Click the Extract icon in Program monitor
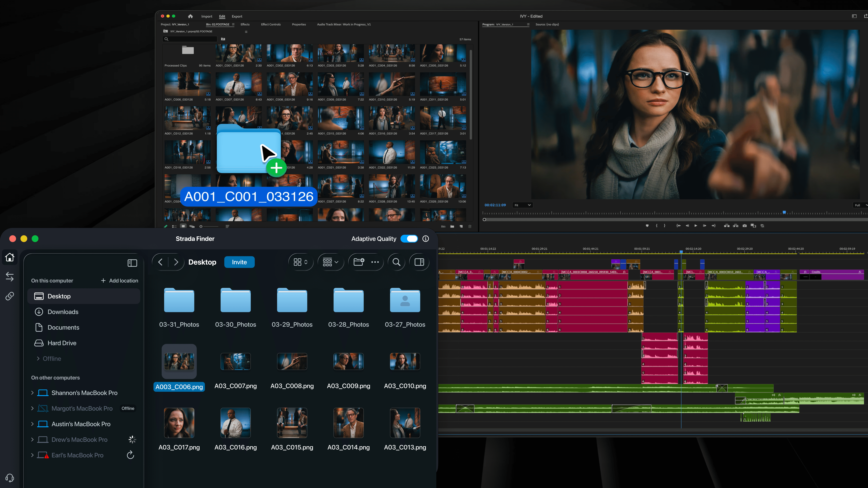 click(x=736, y=226)
